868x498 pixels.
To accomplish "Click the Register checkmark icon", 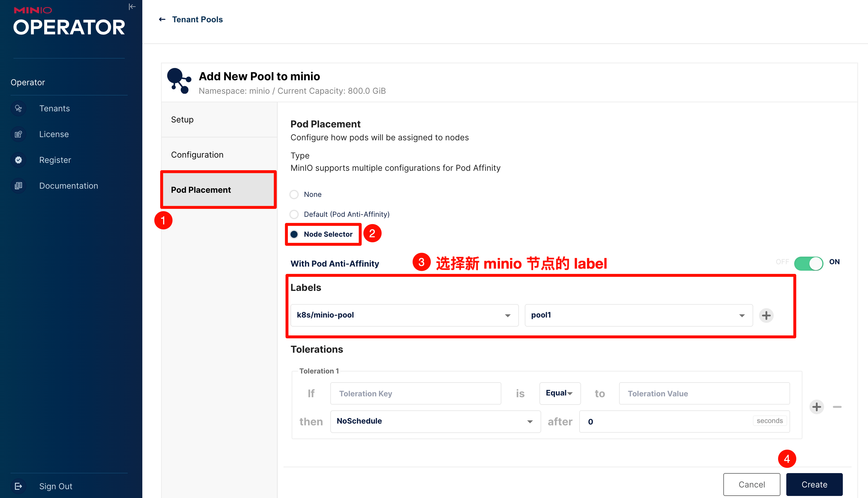I will click(x=18, y=160).
